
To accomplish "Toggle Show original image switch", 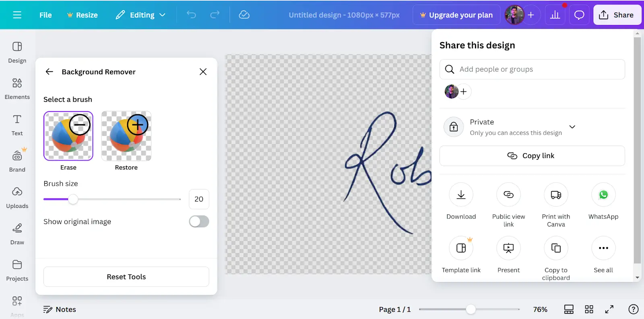I will (199, 222).
